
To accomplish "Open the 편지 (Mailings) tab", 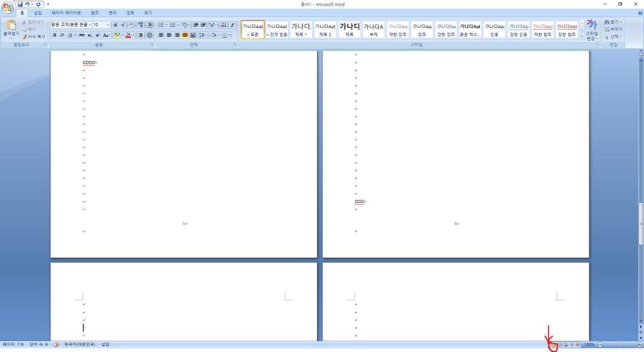I will click(113, 13).
